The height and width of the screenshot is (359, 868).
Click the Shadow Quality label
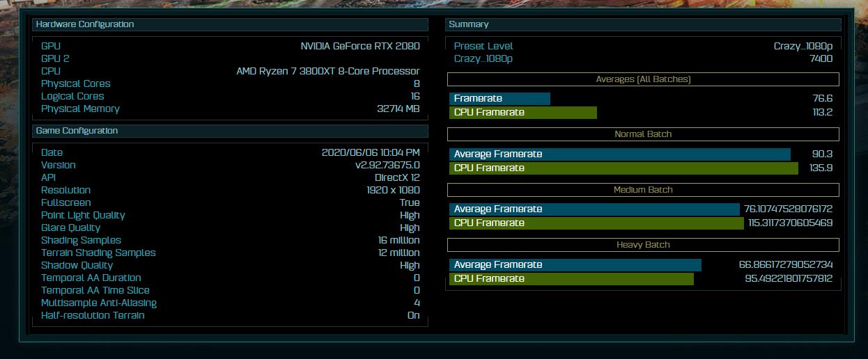[x=77, y=265]
